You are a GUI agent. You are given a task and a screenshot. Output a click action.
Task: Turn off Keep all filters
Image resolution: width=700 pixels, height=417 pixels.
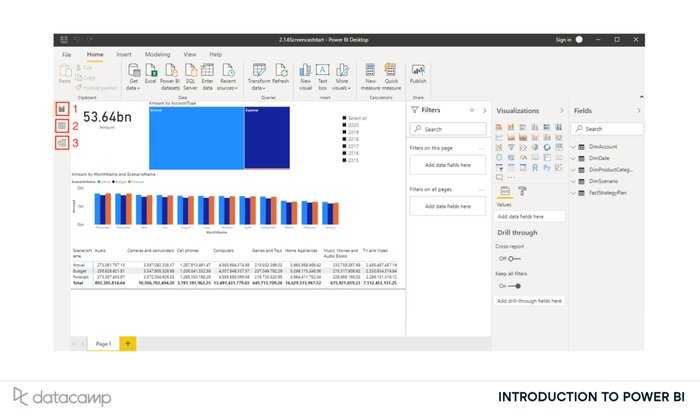click(514, 286)
